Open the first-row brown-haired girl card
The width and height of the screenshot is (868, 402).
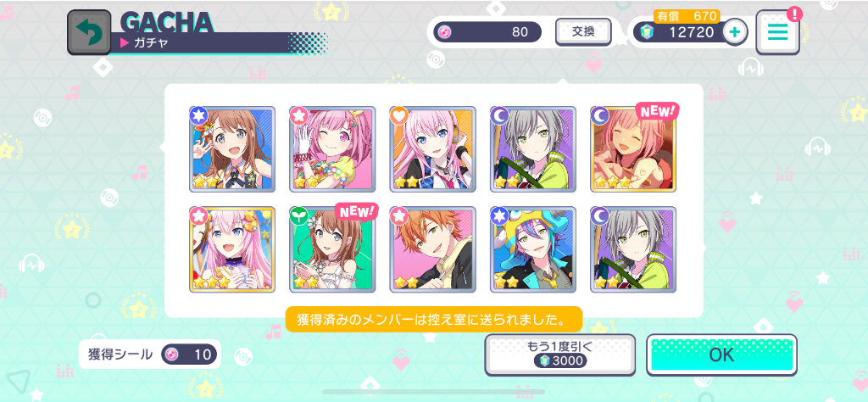pos(232,149)
